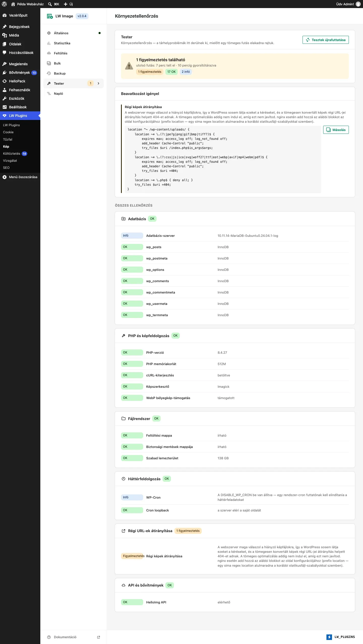Open the Cookie submenu item

pyautogui.click(x=8, y=132)
